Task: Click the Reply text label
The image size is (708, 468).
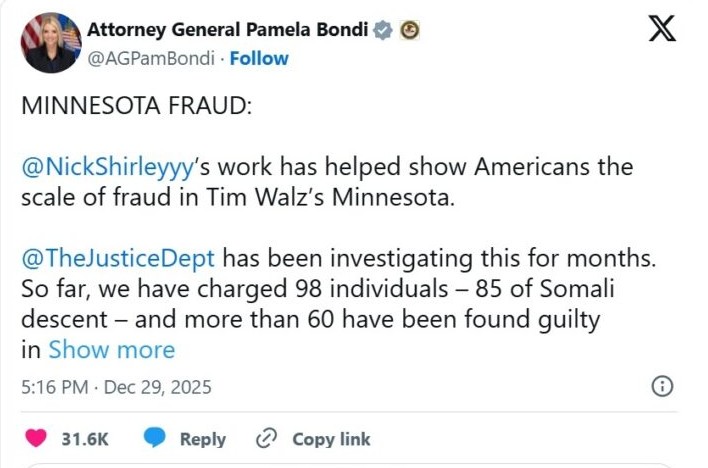Action: pos(203,438)
